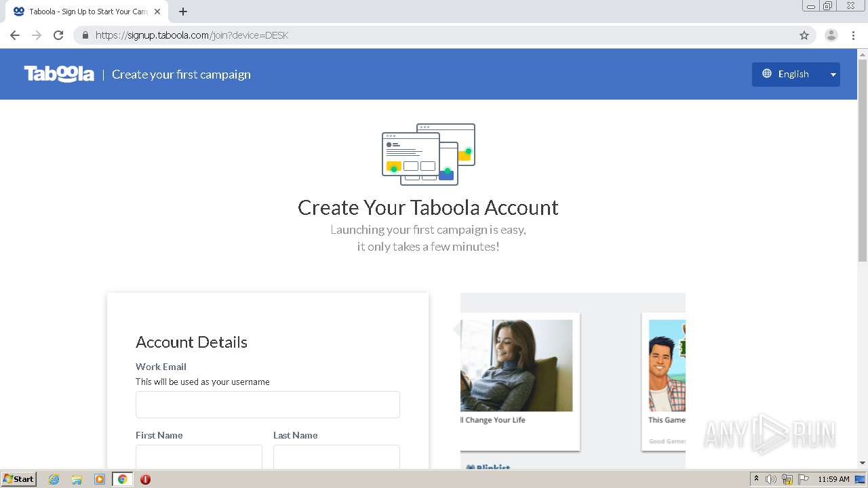Expand the English language dropdown
Viewport: 868px width, 488px height.
click(x=796, y=75)
